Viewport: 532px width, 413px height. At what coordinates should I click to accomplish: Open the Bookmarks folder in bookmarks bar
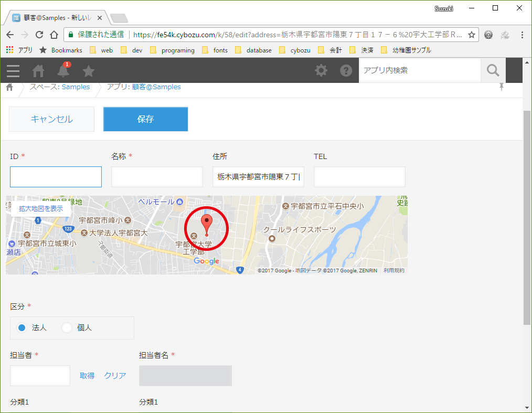click(x=61, y=50)
